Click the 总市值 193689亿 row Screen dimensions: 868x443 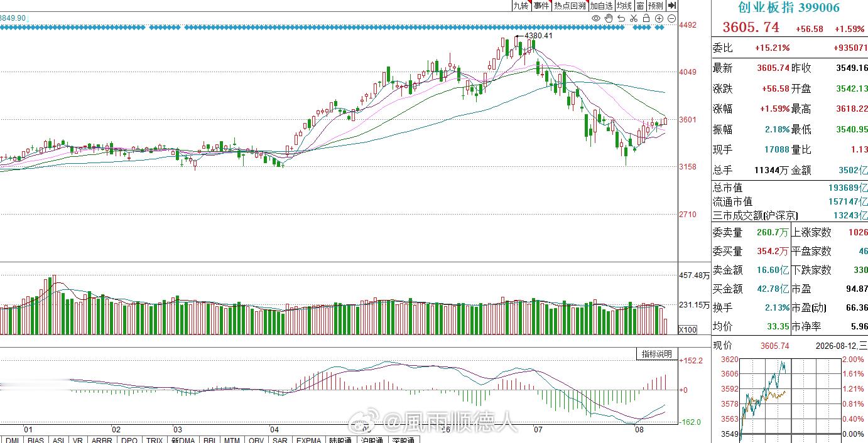[790, 187]
